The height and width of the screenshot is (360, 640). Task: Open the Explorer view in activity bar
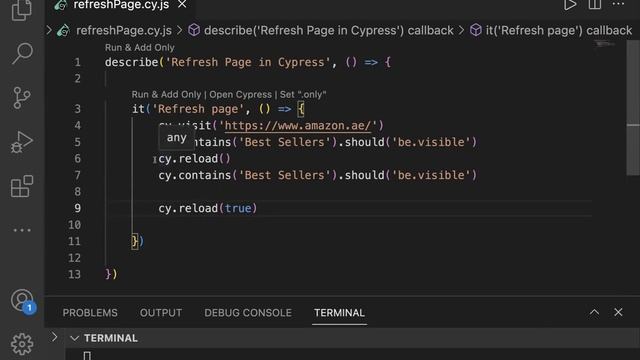[22, 9]
